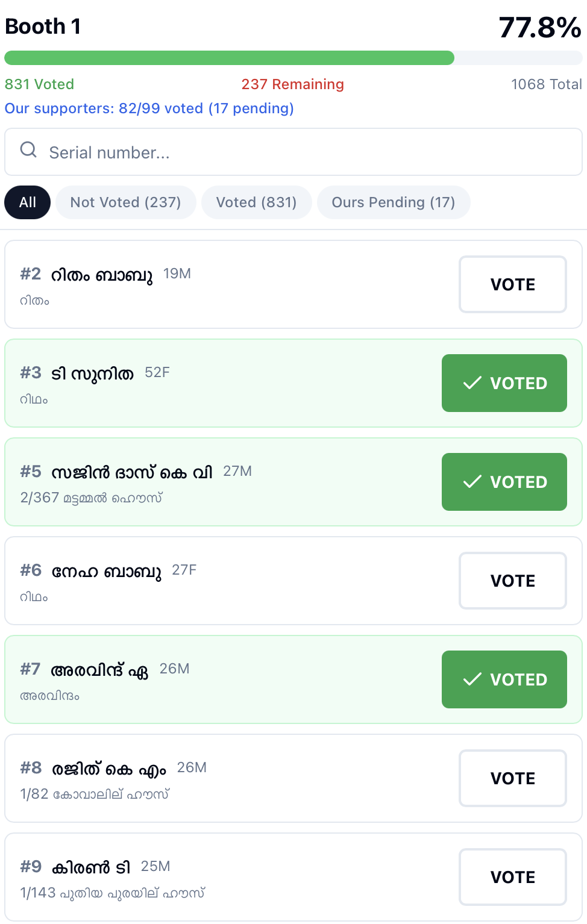Viewport: 587px width, 924px height.
Task: Click the checkmark icon on voter #3
Action: click(472, 383)
